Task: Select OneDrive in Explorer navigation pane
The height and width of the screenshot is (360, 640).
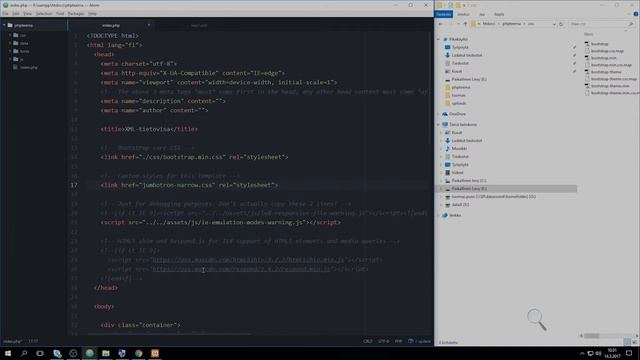Action: [x=457, y=114]
